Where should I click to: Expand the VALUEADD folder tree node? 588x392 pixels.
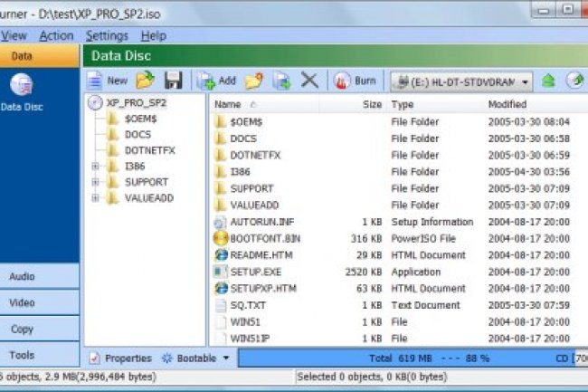pos(96,198)
